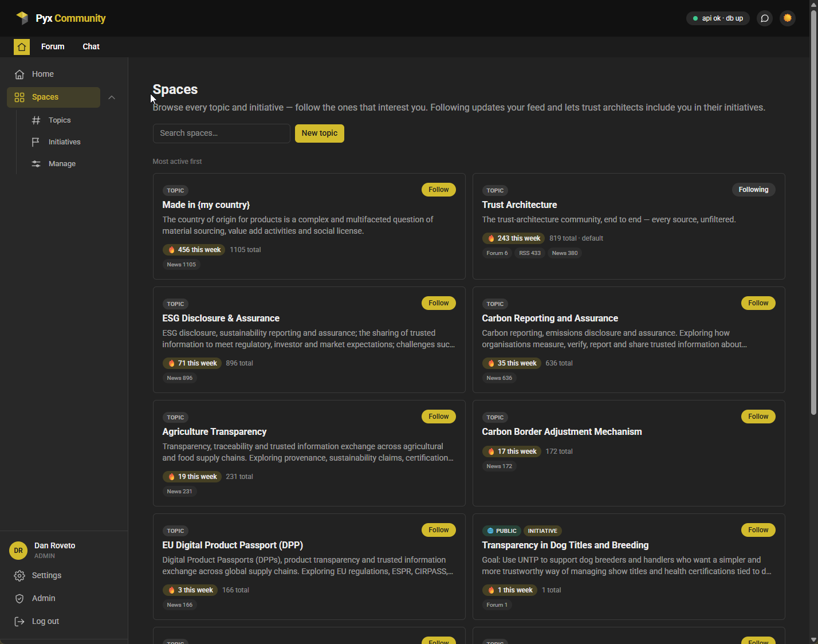The image size is (818, 644).
Task: Click the Topics hash icon
Action: tap(36, 120)
